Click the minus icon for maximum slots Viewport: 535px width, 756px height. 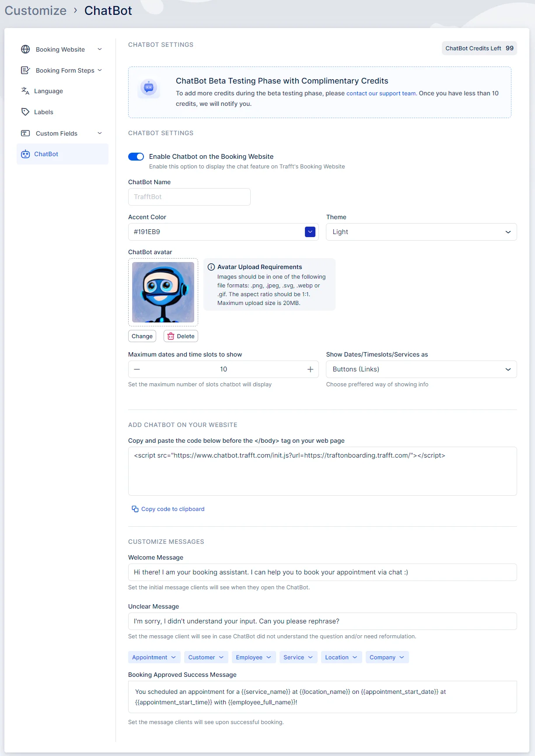[137, 369]
